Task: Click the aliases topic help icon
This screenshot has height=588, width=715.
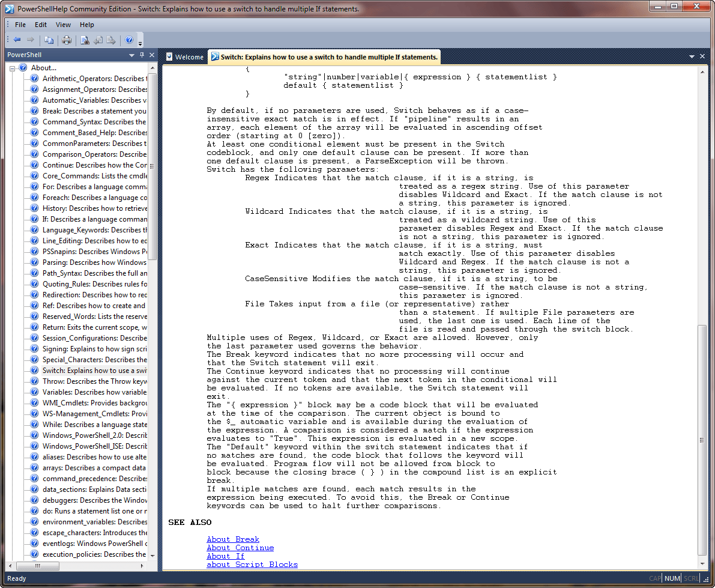Action: pyautogui.click(x=34, y=456)
